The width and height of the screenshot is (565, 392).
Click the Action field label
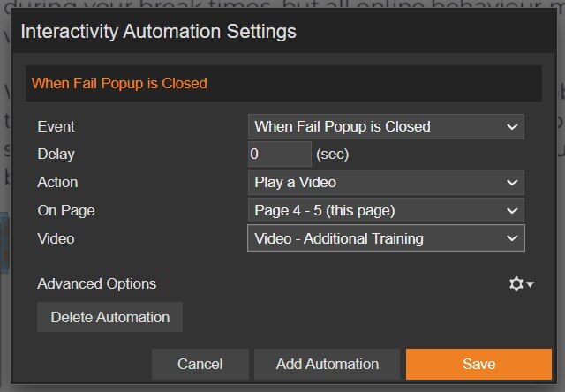pyautogui.click(x=57, y=182)
